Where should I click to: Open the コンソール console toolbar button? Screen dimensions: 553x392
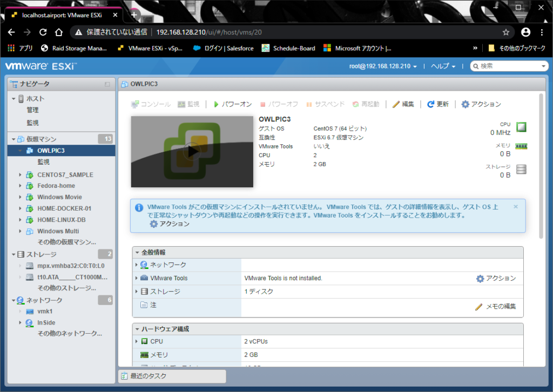coord(151,104)
